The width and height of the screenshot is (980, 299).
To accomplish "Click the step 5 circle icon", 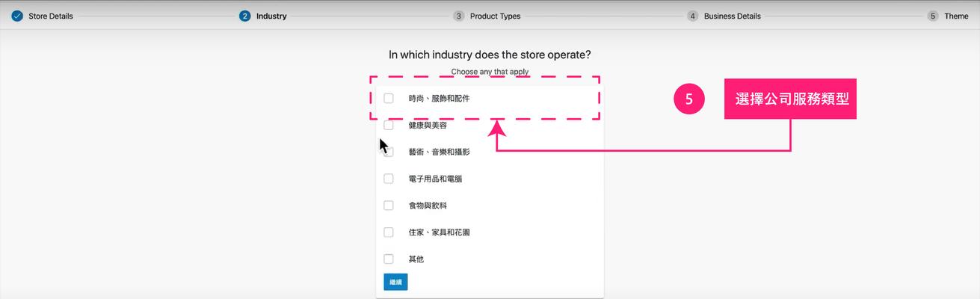I will [x=933, y=16].
